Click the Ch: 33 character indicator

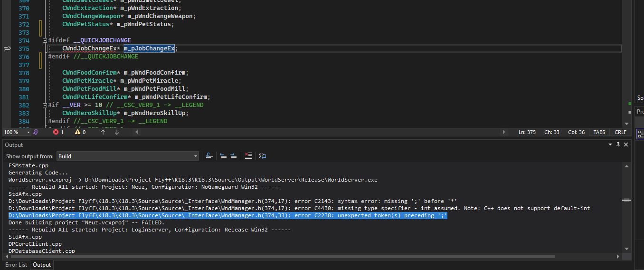552,132
